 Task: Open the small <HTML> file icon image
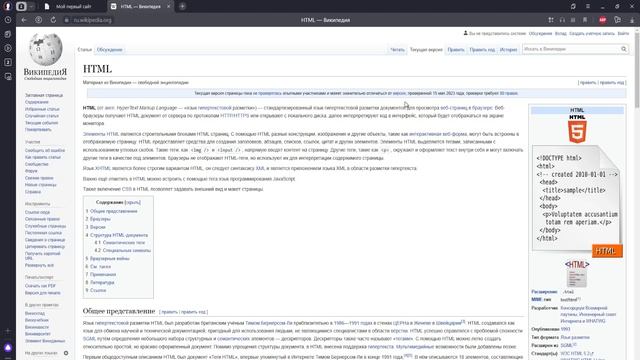point(577,273)
